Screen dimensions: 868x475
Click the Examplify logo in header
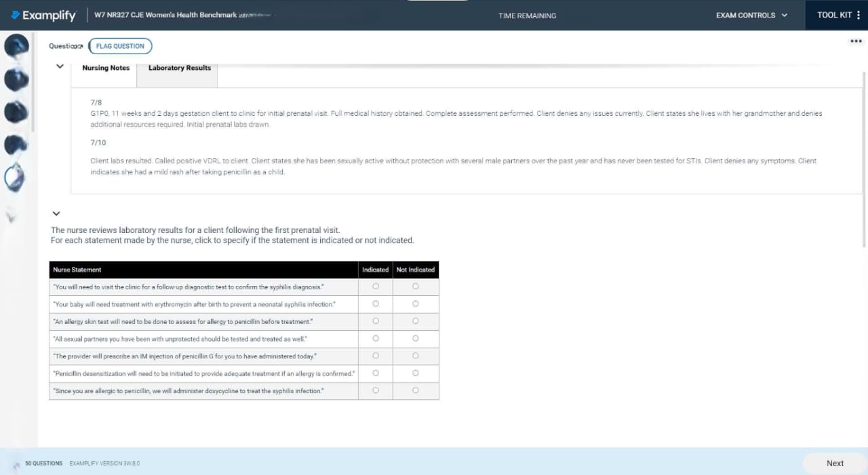pyautogui.click(x=42, y=15)
